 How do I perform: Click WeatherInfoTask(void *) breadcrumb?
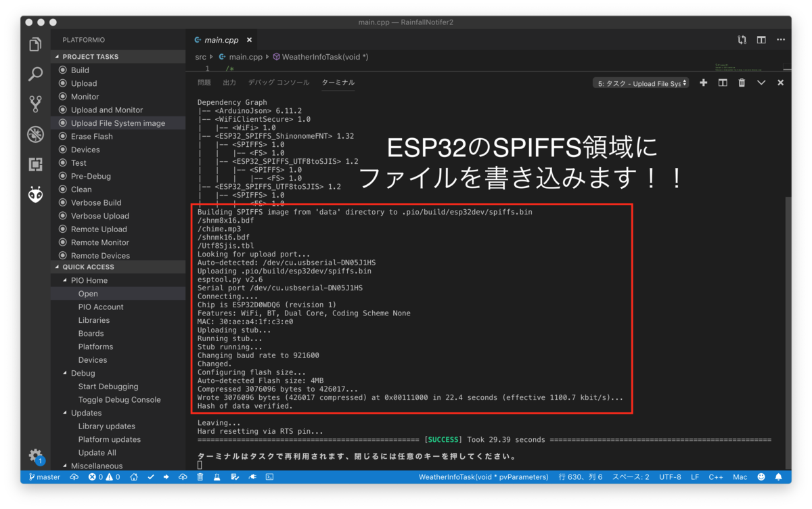coord(320,58)
